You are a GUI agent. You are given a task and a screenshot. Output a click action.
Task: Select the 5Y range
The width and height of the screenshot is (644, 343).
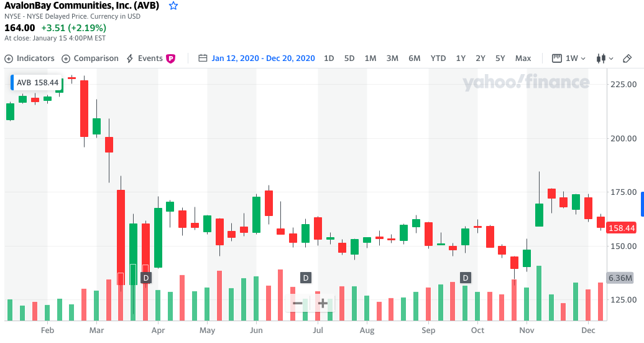500,59
